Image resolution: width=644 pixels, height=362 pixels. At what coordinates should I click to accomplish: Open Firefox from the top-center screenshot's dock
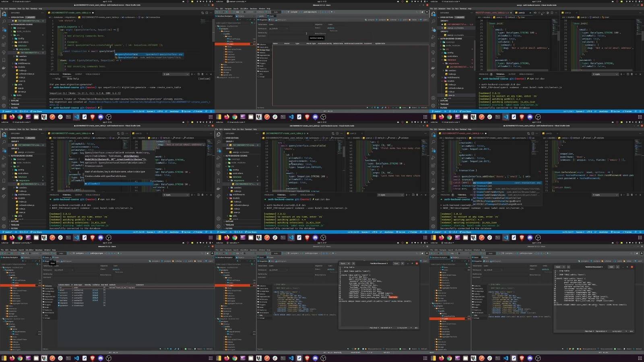click(x=227, y=117)
